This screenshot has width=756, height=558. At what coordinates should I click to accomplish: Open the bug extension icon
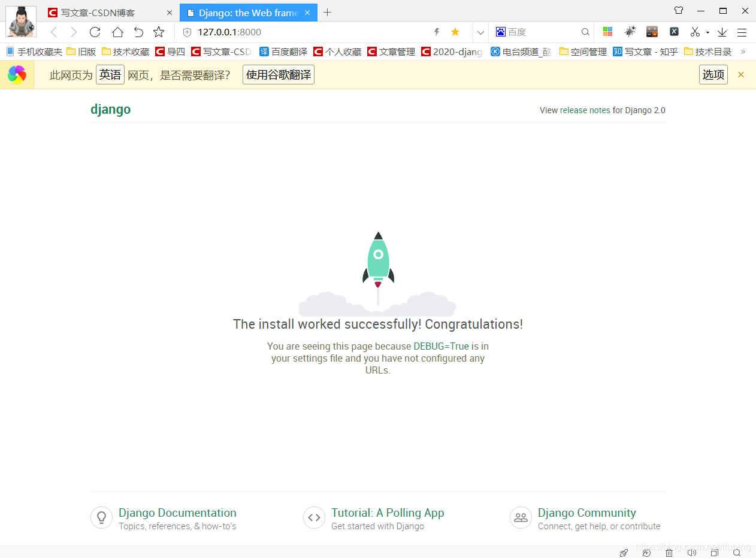[630, 32]
